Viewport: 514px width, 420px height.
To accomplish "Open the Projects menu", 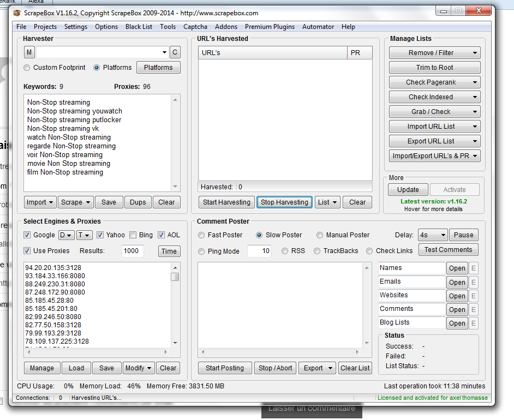I will click(45, 27).
